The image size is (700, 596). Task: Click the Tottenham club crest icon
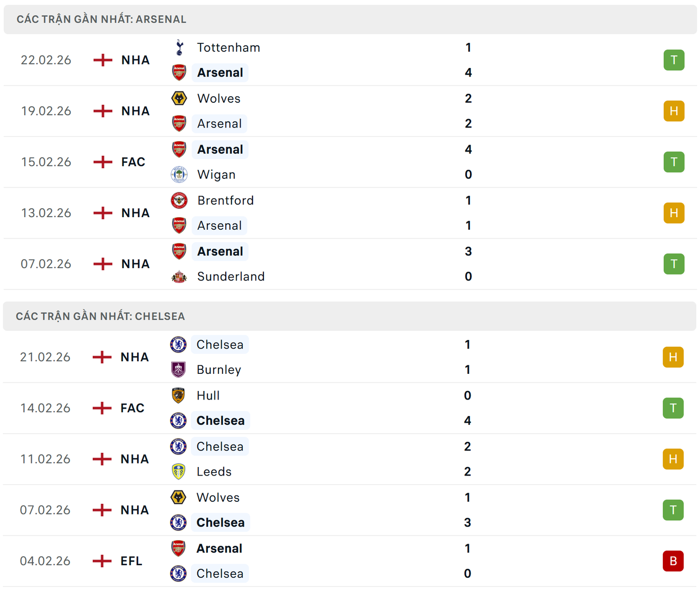[x=179, y=47]
